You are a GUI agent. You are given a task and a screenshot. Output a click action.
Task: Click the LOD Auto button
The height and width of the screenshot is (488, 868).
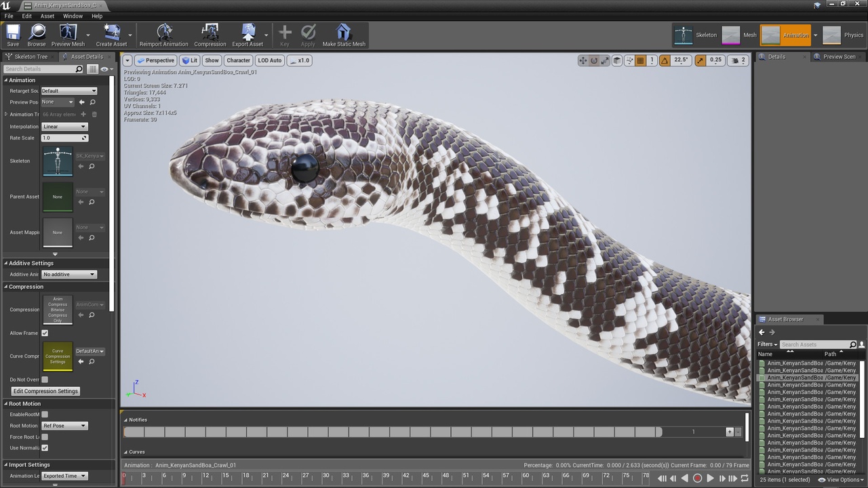tap(270, 60)
